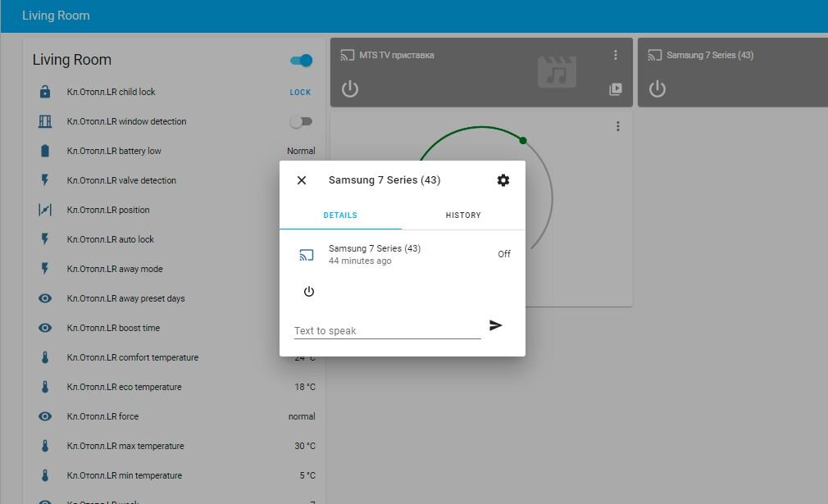Click 'MTS TV приставка' card title

397,56
